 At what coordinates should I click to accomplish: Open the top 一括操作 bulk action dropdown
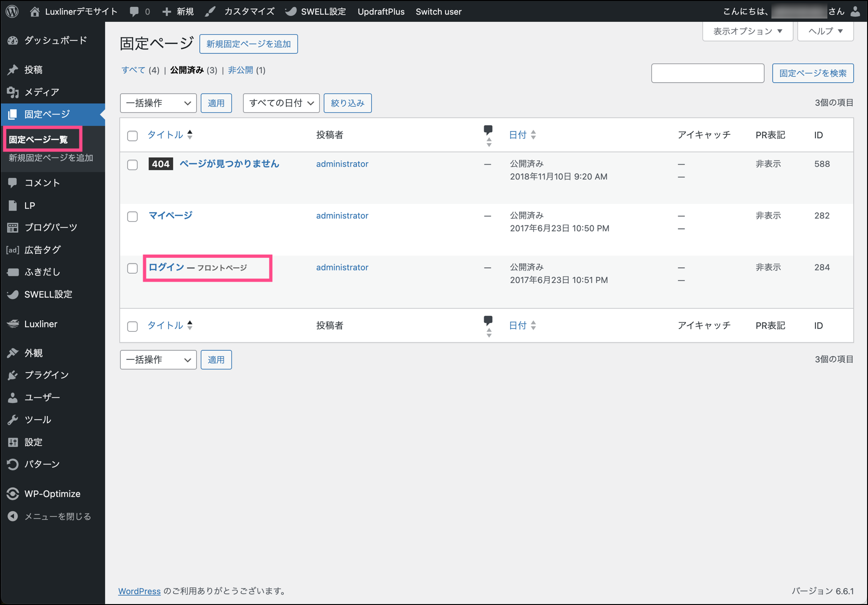coord(158,103)
